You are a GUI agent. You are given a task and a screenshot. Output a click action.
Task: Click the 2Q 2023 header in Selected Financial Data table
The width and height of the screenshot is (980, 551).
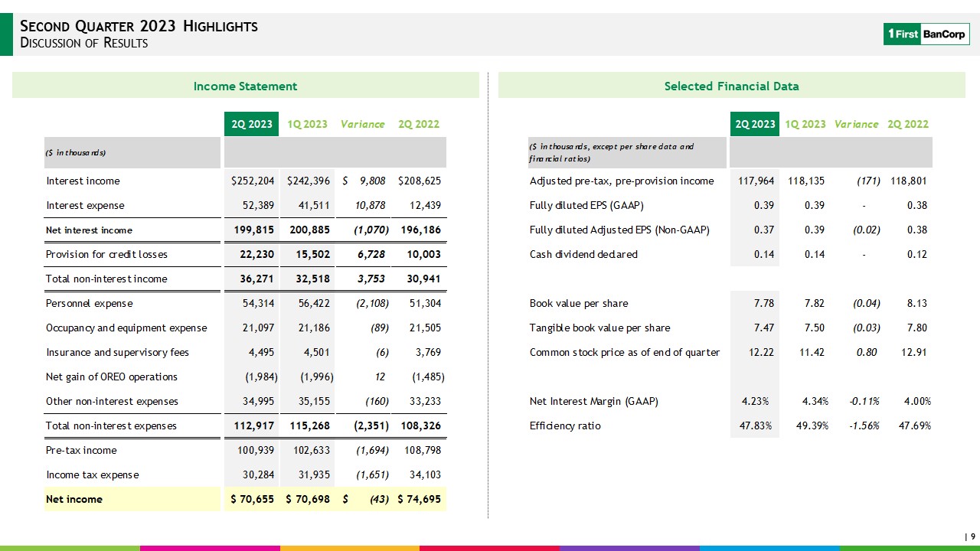tap(754, 124)
